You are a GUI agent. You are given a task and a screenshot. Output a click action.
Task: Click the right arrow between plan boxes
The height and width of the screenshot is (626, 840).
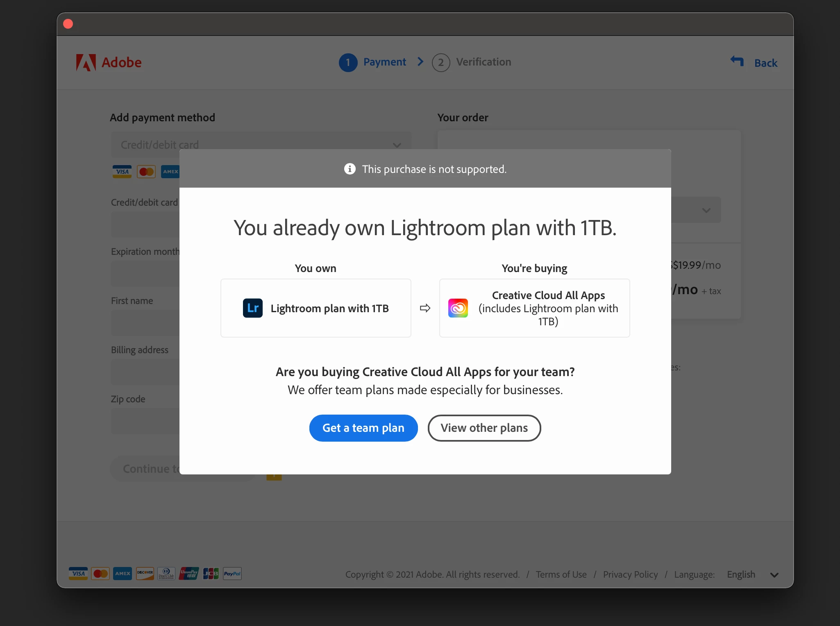[425, 308]
